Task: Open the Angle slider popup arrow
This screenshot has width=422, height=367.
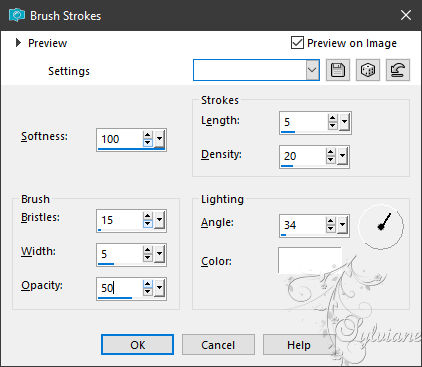Action: (342, 225)
